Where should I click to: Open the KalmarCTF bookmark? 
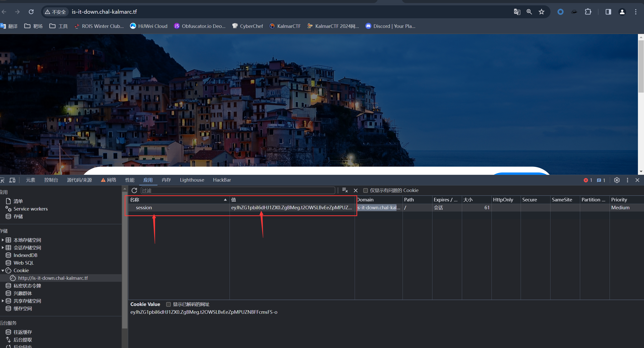point(285,26)
